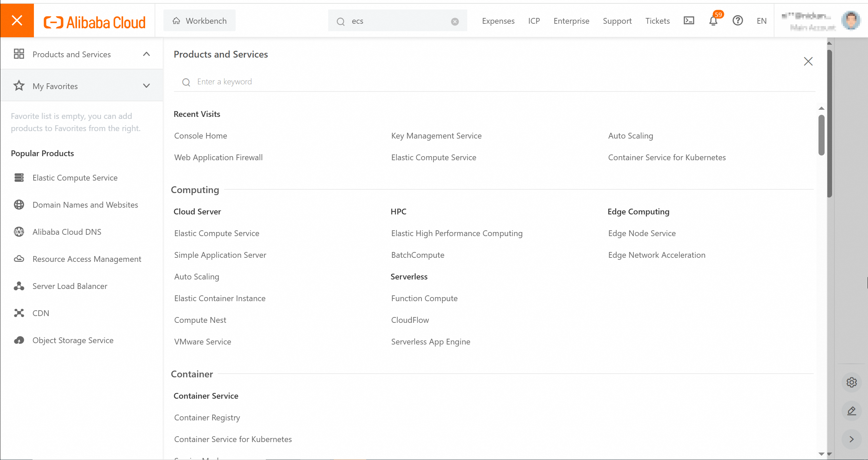Open the notifications bell
The width and height of the screenshot is (868, 460).
(x=713, y=21)
